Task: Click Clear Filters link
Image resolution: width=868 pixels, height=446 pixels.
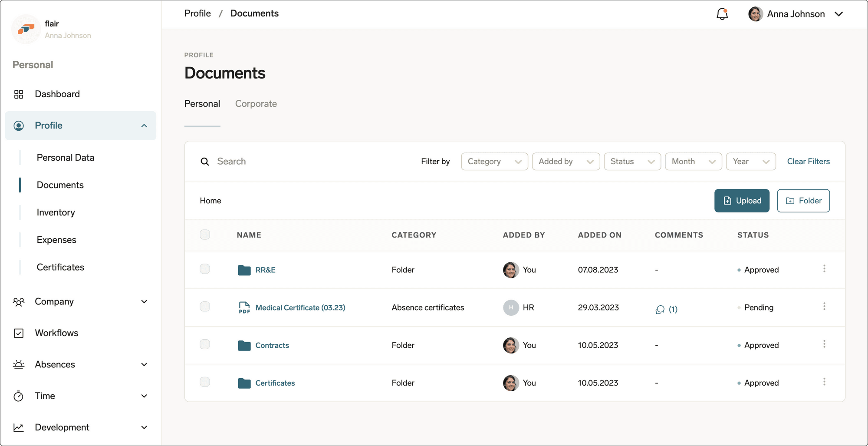Action: click(x=809, y=162)
